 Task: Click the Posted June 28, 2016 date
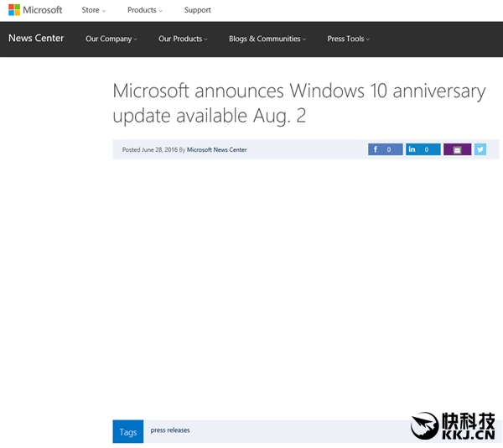[150, 149]
